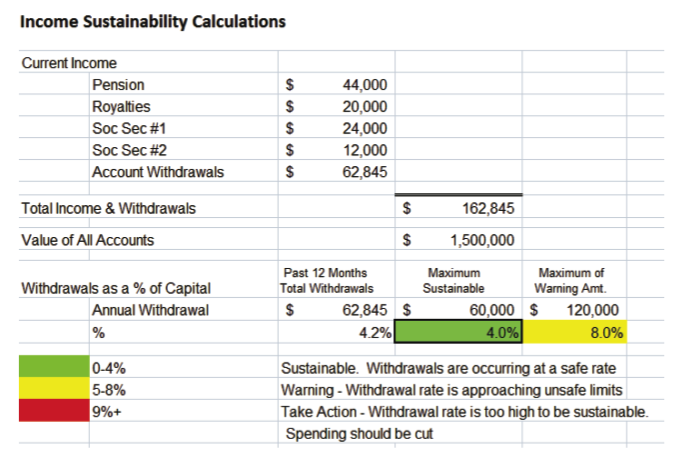This screenshot has height=472, width=697.
Task: Select the Soc Sec #1 amount 24,000
Action: click(x=364, y=129)
